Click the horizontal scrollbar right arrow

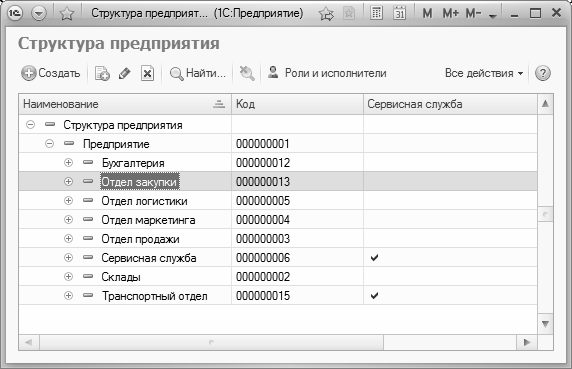(x=526, y=342)
